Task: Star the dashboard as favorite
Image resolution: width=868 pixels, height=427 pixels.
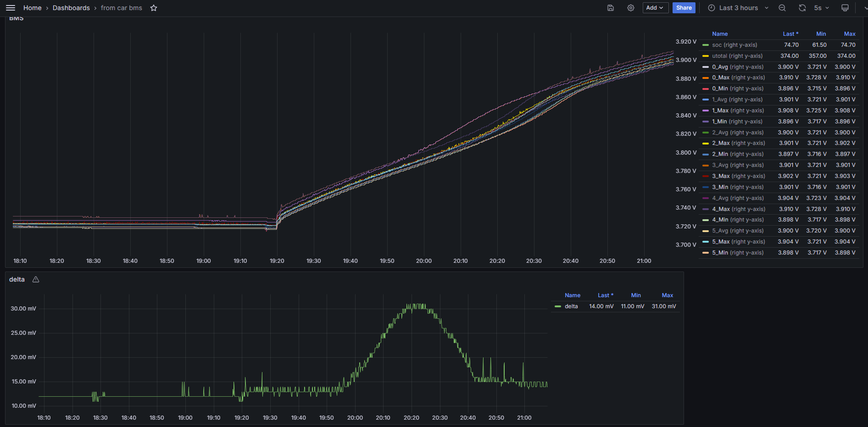Action: pyautogui.click(x=154, y=8)
